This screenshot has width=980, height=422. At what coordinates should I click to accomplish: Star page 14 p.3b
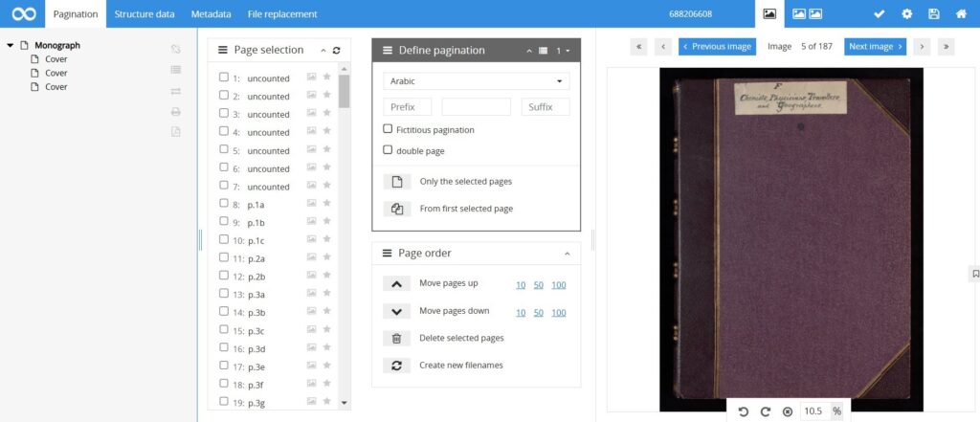(326, 311)
